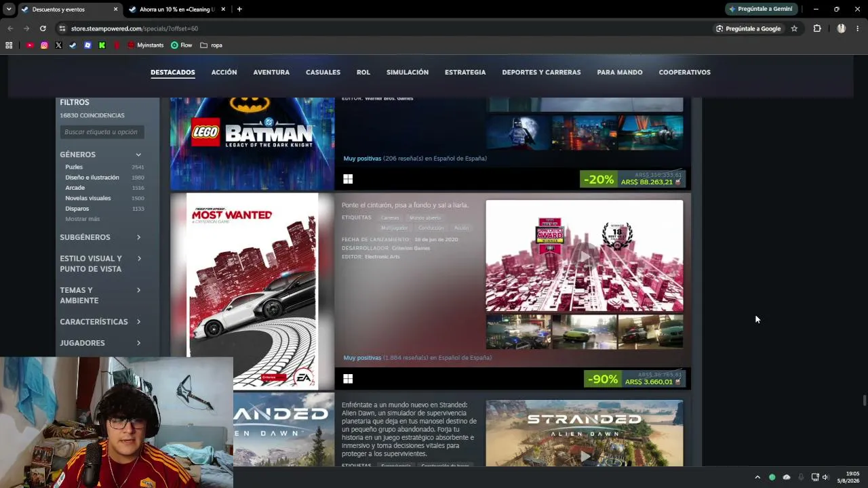Expand the Subgéneros filter section
The image size is (868, 488).
(x=100, y=237)
